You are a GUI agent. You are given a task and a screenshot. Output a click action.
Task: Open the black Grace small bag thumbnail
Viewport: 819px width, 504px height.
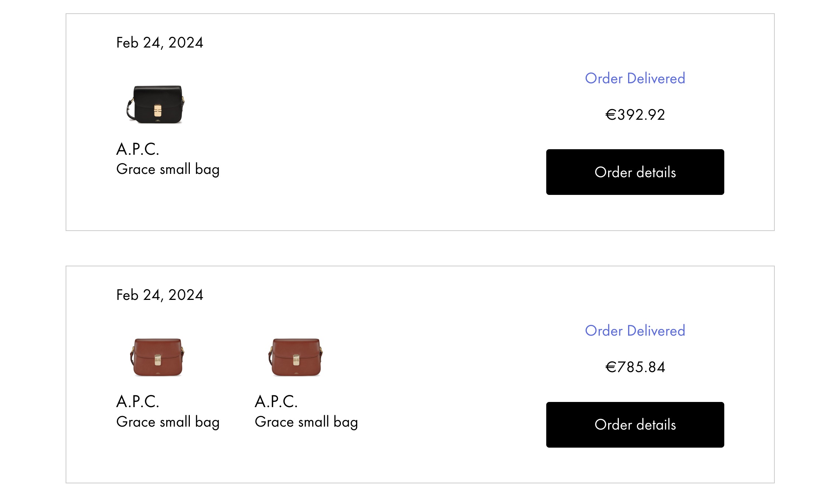pos(156,104)
